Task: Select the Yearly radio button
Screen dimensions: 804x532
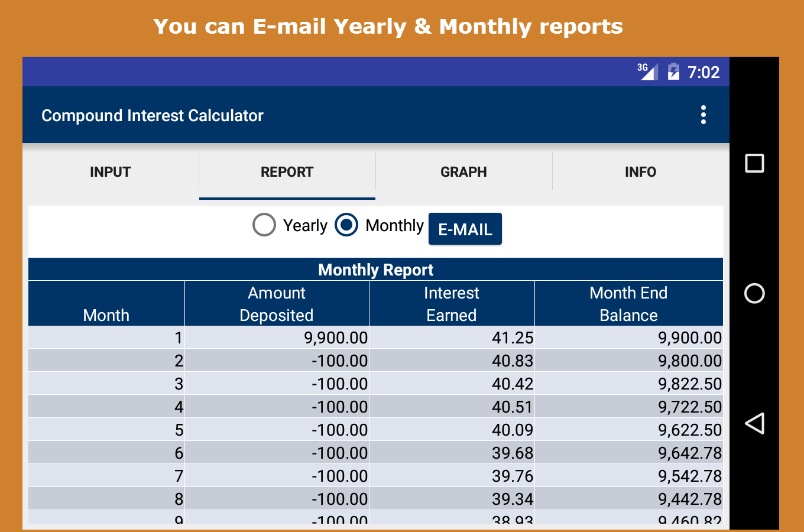Action: (264, 225)
